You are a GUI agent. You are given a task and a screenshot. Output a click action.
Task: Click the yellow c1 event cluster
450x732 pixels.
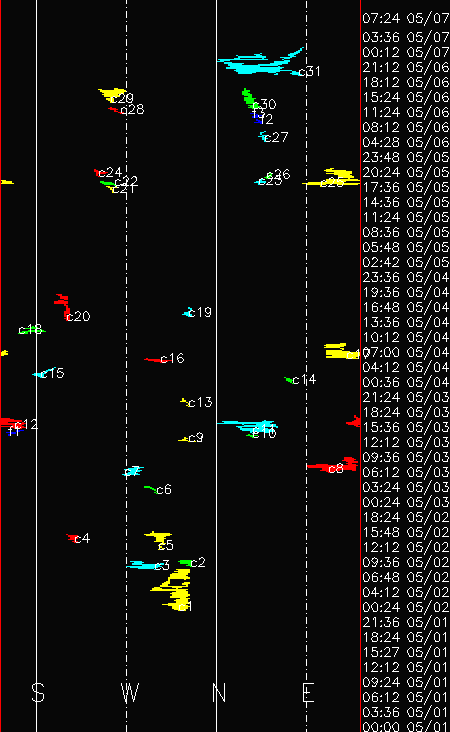click(x=174, y=590)
